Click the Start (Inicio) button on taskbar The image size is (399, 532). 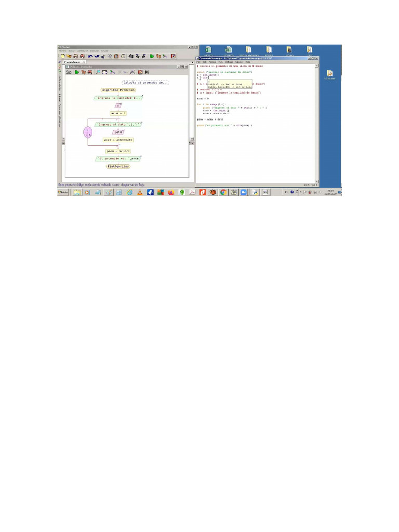[x=63, y=192]
